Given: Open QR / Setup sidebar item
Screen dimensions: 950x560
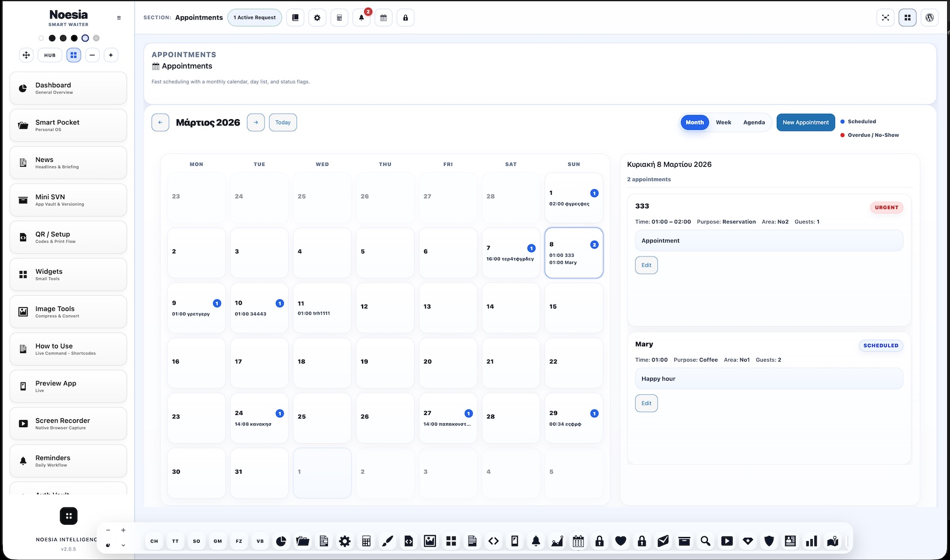Looking at the screenshot, I should point(68,237).
